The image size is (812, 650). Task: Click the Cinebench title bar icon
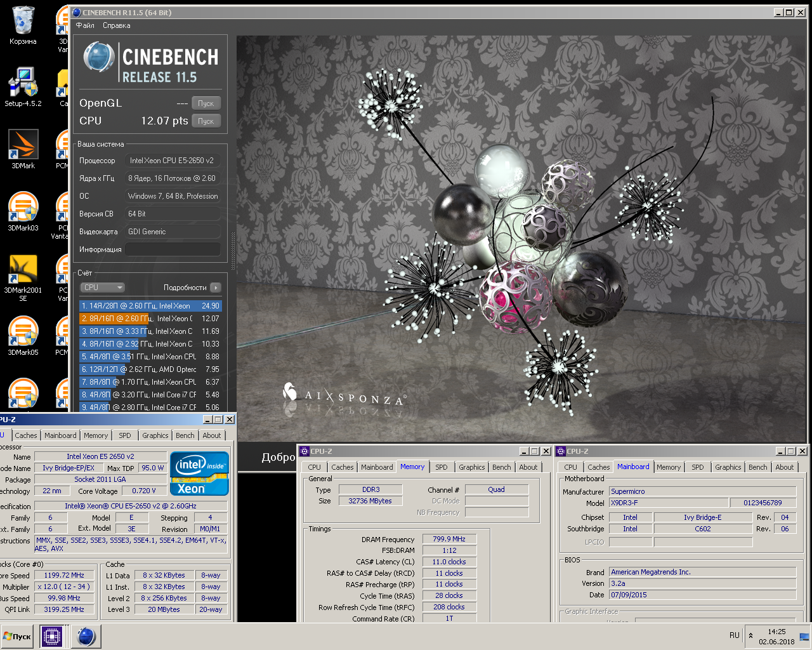pos(77,13)
